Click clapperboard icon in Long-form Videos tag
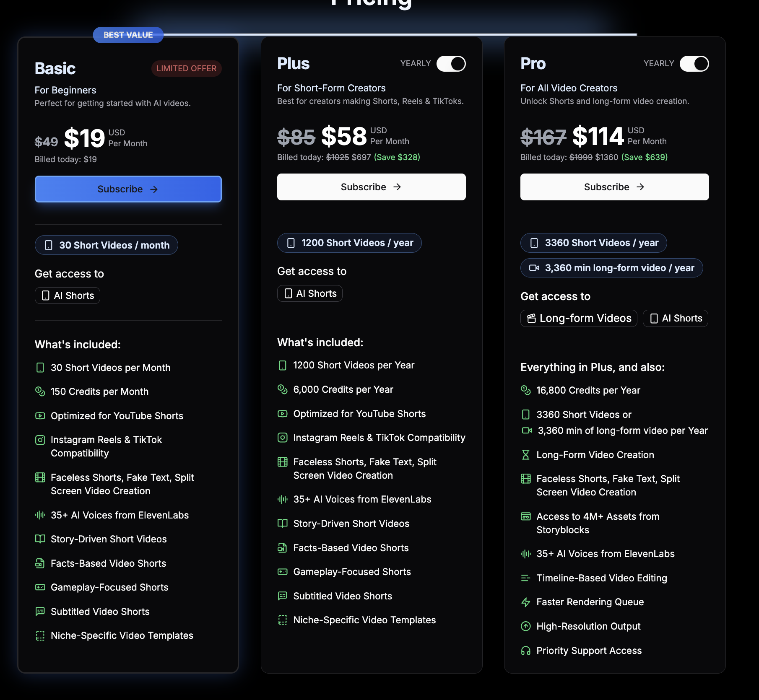The image size is (759, 700). (531, 319)
